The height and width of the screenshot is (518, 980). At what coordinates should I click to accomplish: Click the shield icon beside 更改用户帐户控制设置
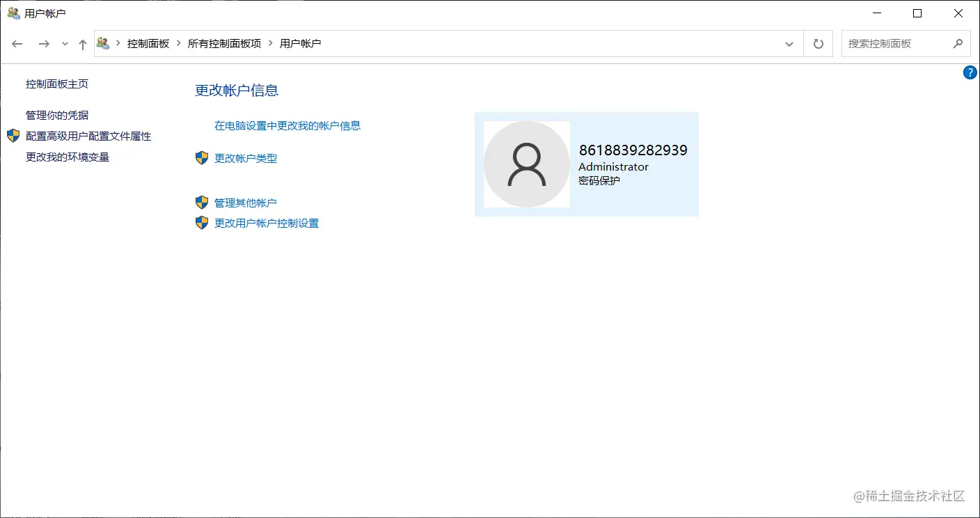[202, 223]
